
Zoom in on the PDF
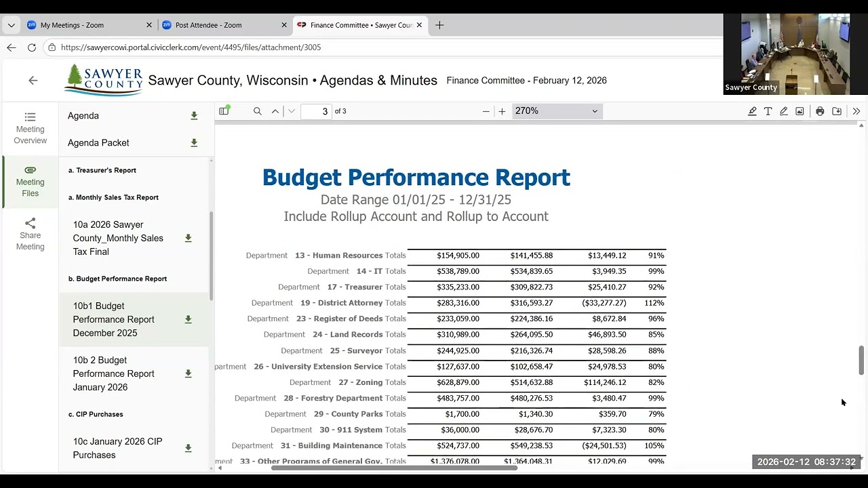point(502,111)
